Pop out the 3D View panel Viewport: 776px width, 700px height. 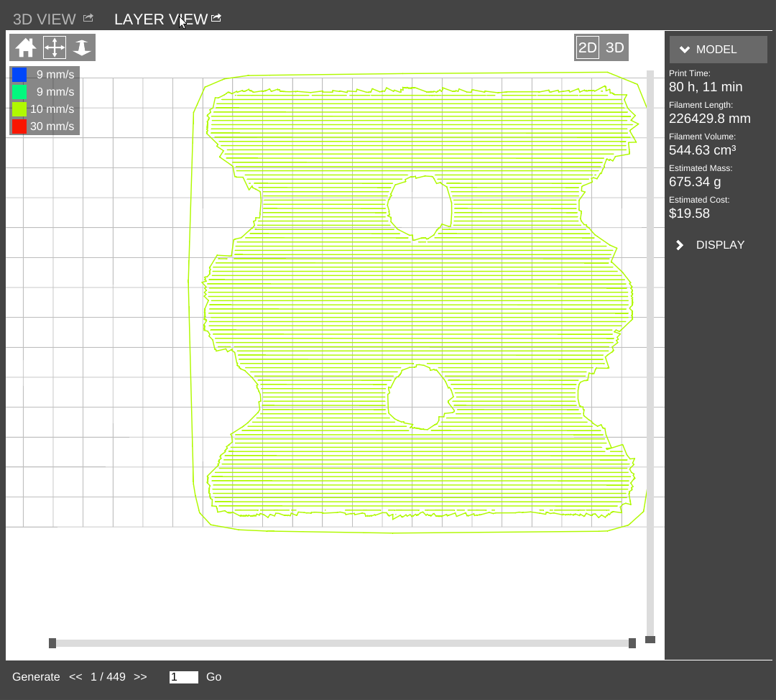tap(88, 18)
